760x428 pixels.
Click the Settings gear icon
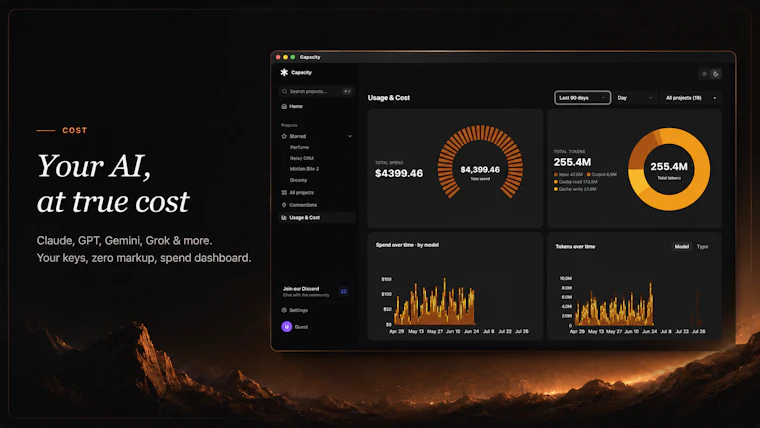[284, 310]
